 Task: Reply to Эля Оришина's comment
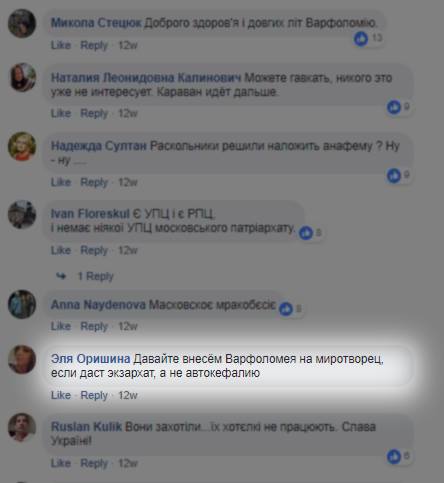pos(94,396)
